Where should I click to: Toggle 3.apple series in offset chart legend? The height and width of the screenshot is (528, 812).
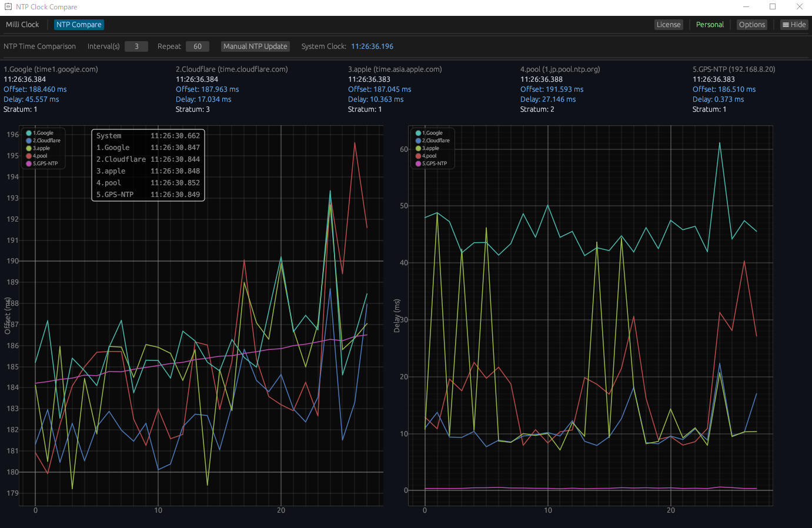pos(41,148)
